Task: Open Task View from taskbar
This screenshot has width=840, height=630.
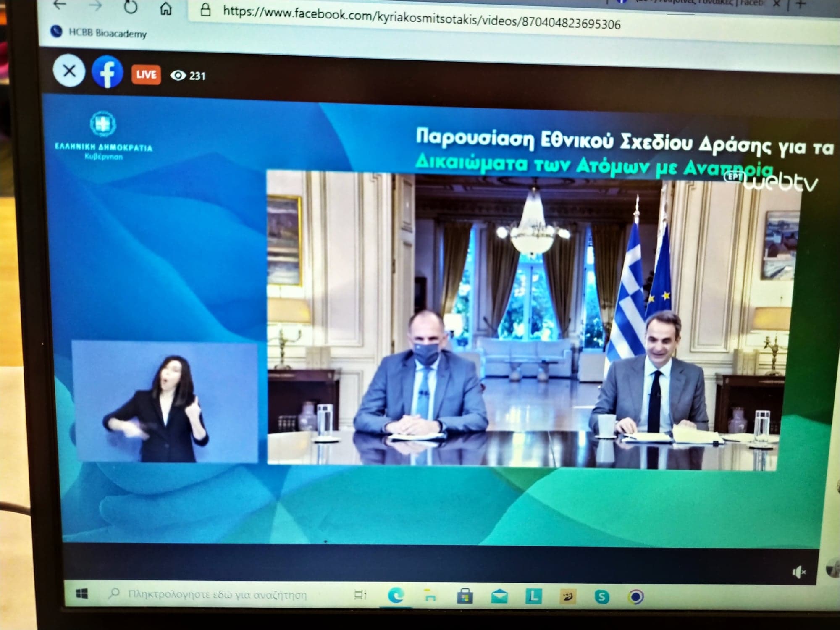Action: (x=360, y=595)
